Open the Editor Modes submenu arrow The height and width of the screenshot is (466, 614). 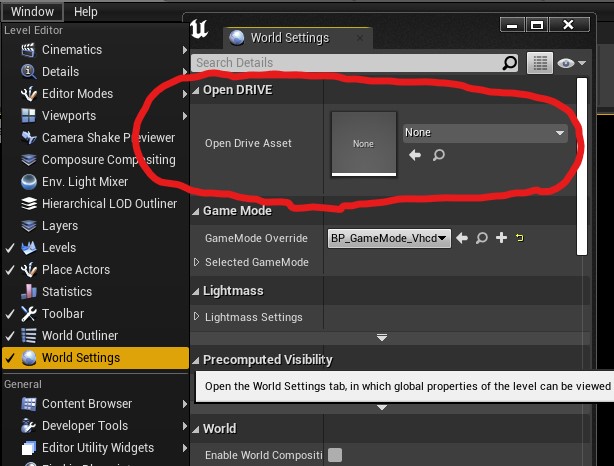pos(184,94)
